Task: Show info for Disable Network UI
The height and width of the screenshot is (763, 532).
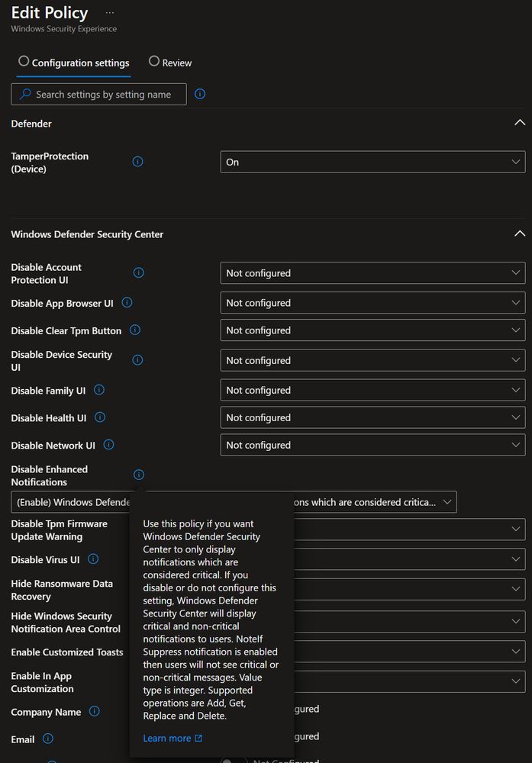Action: (109, 445)
